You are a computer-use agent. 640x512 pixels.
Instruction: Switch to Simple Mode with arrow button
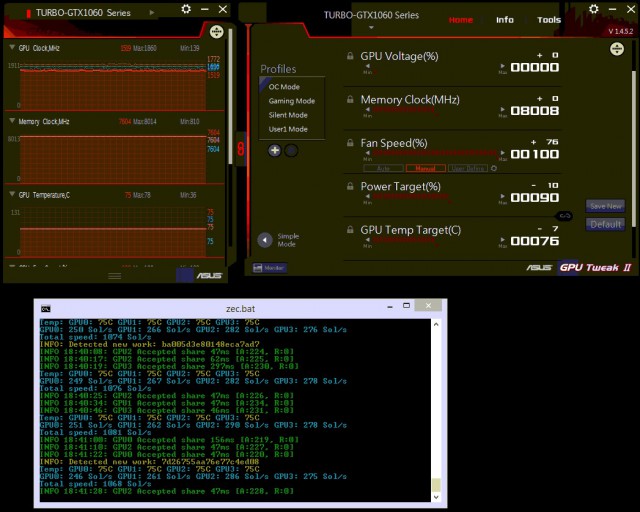click(265, 240)
